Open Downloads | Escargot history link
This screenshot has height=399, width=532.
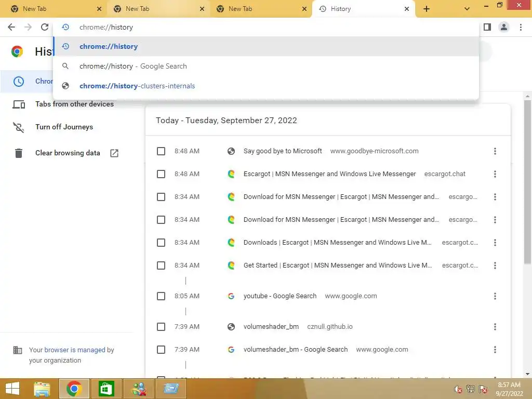pyautogui.click(x=338, y=243)
